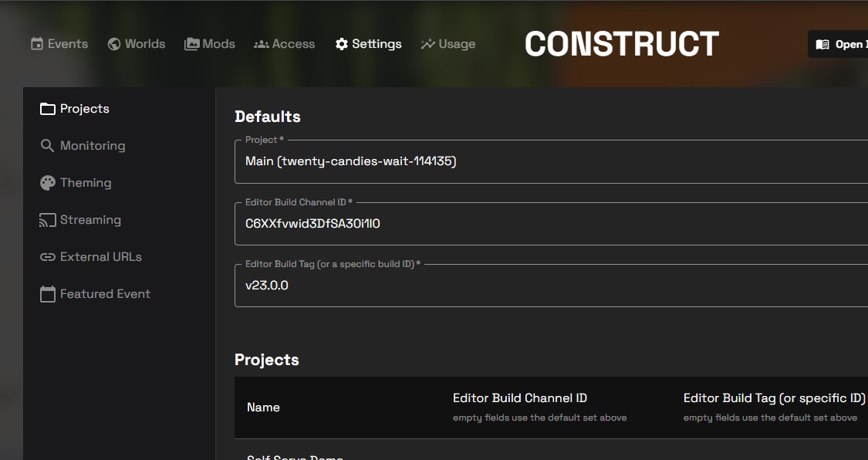Viewport: 868px width, 460px height.
Task: Click the folder icon for Projects
Action: coord(48,109)
